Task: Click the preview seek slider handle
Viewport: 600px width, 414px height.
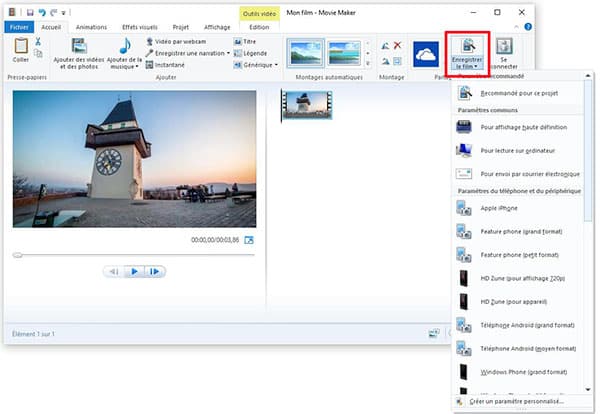Action: (17, 255)
